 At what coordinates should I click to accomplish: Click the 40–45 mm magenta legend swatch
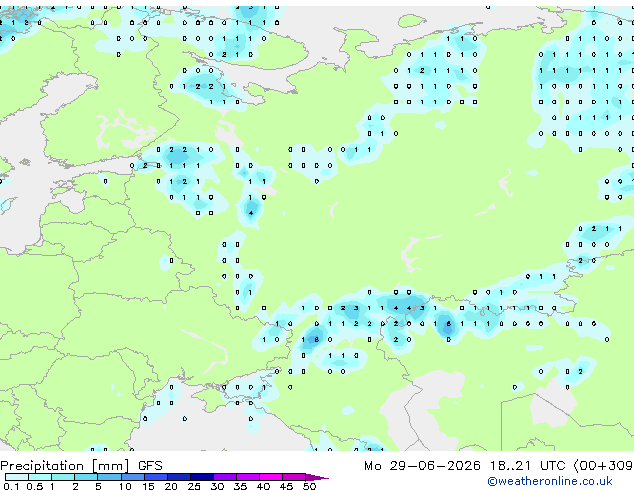(x=271, y=477)
